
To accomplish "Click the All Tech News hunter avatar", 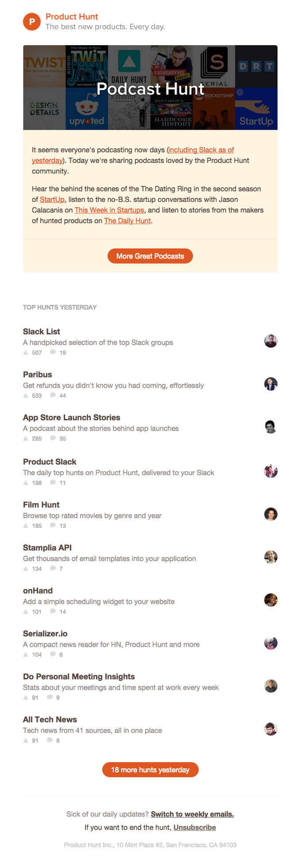I will point(270,729).
